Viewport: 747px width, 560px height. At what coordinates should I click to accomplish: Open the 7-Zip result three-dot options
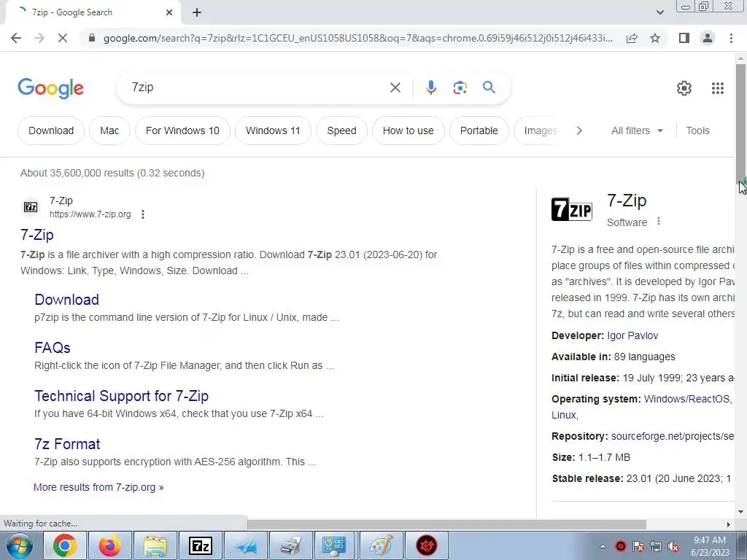pyautogui.click(x=143, y=214)
